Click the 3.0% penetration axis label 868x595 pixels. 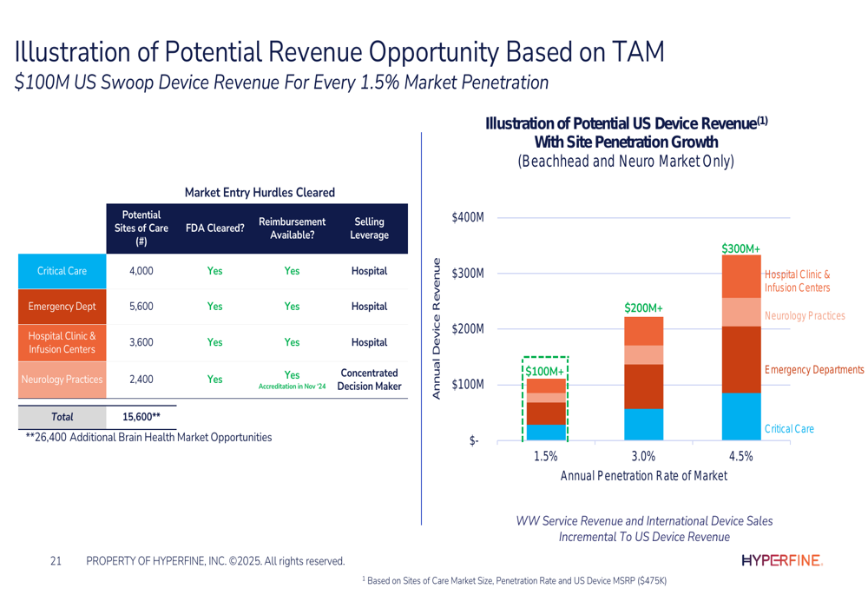coord(643,457)
